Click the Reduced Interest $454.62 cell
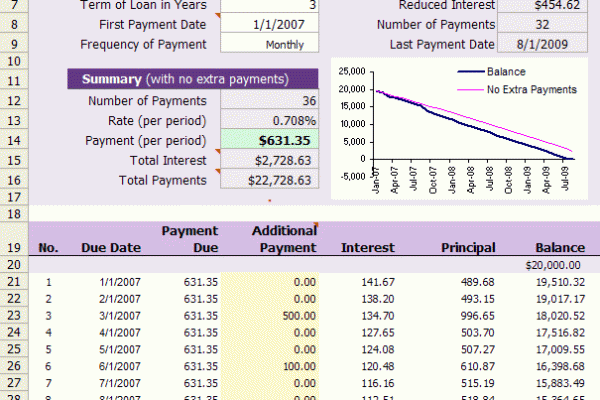600x400 pixels. (548, 5)
